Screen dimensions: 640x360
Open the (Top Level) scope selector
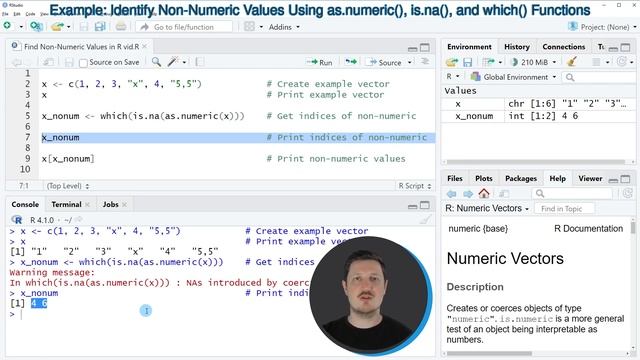68,186
